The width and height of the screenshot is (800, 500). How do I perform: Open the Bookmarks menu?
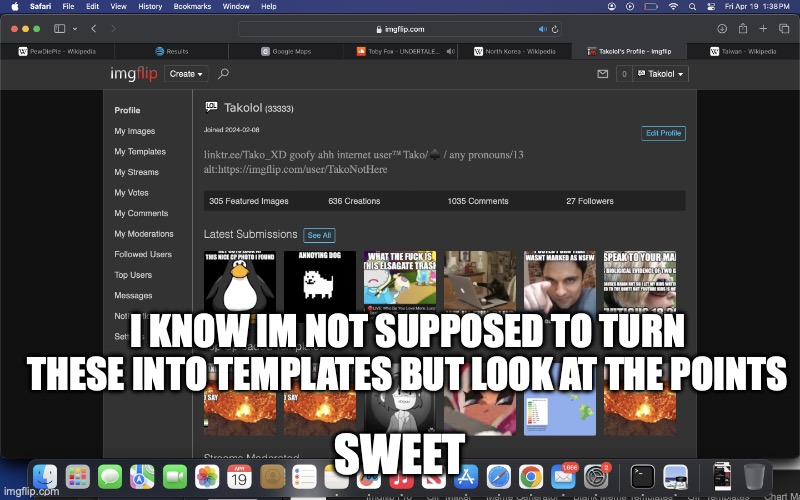tap(192, 6)
